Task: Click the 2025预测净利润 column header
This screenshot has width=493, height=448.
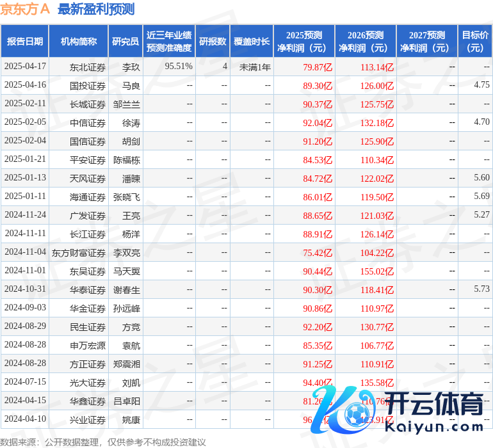Action: (x=304, y=41)
